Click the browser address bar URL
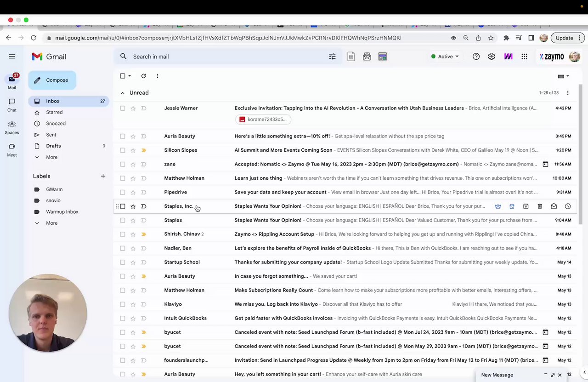This screenshot has width=588, height=382. click(228, 38)
